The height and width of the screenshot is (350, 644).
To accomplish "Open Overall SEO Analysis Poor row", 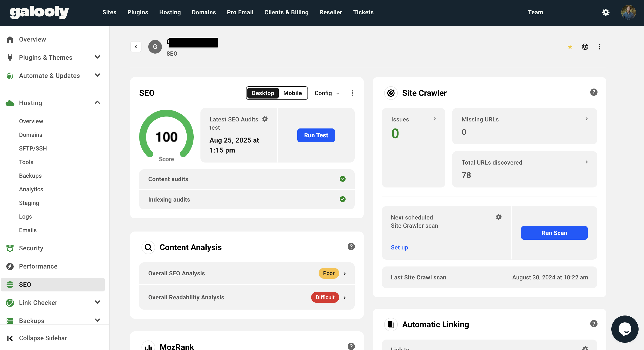I will click(246, 273).
